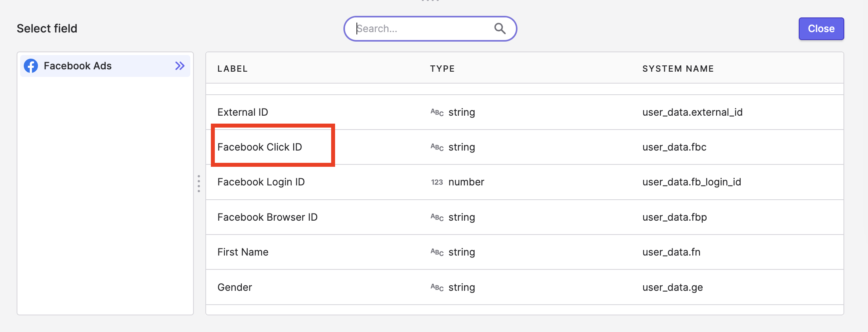The height and width of the screenshot is (332, 868).
Task: Click the Select field heading
Action: click(x=47, y=29)
